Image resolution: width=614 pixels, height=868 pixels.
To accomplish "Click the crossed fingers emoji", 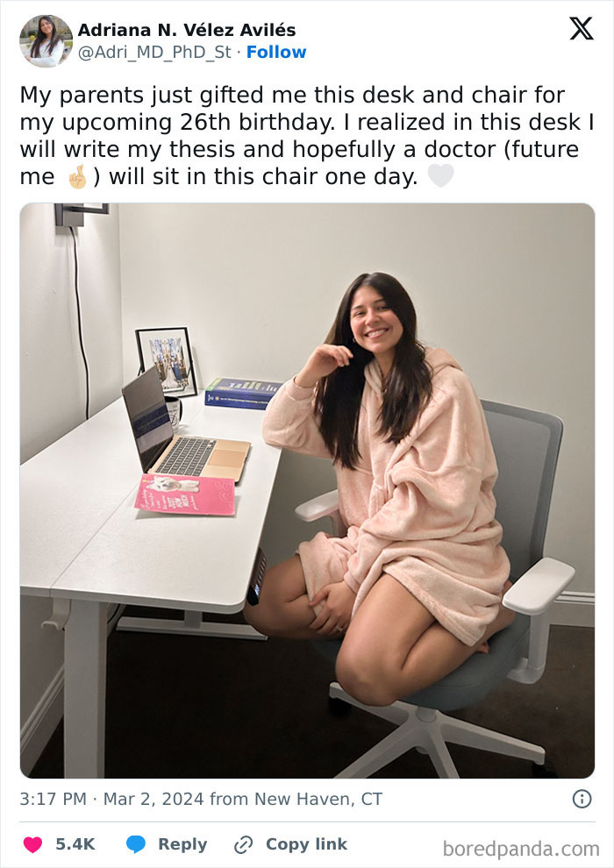I will point(78,177).
